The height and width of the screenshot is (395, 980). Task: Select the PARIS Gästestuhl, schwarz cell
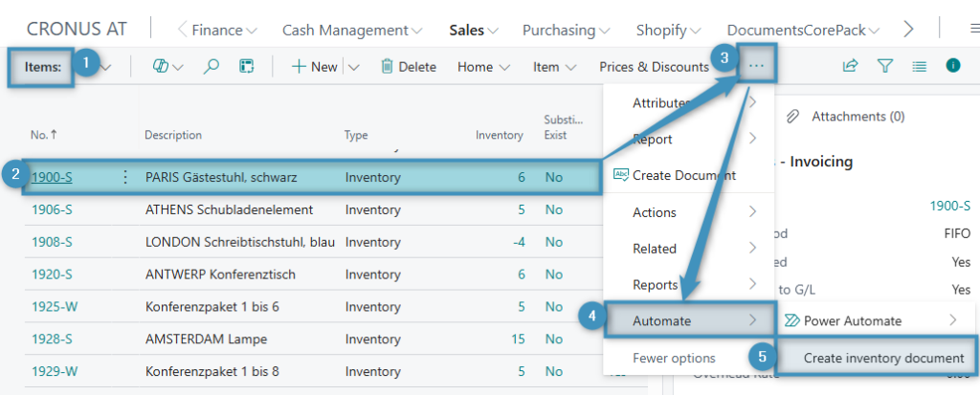point(221,178)
